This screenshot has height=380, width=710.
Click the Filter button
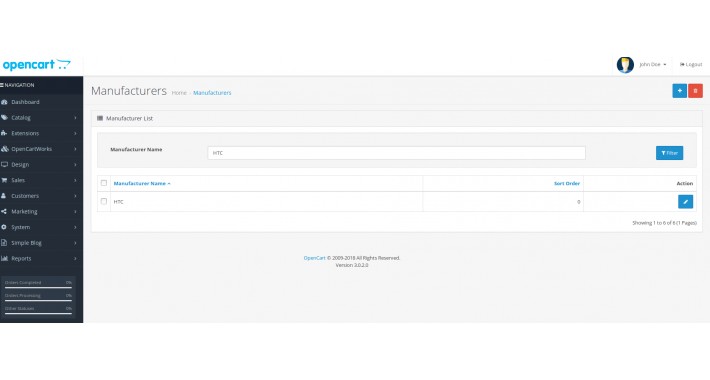669,153
